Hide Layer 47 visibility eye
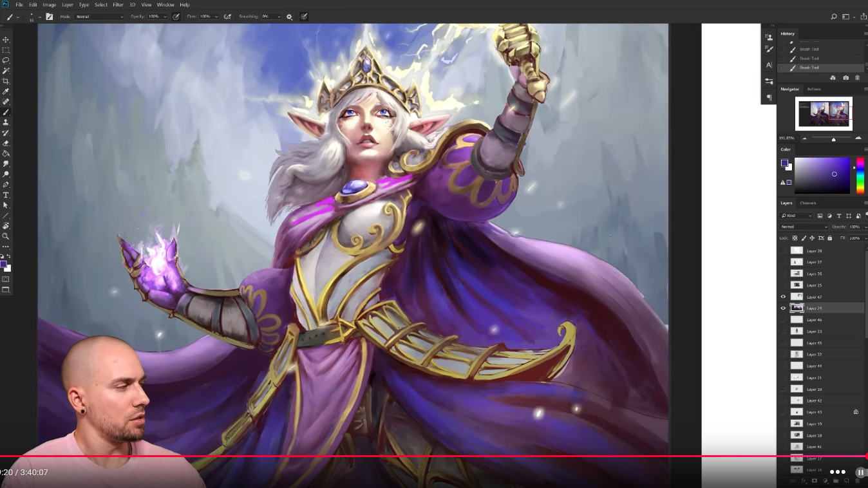868x488 pixels. (x=784, y=297)
